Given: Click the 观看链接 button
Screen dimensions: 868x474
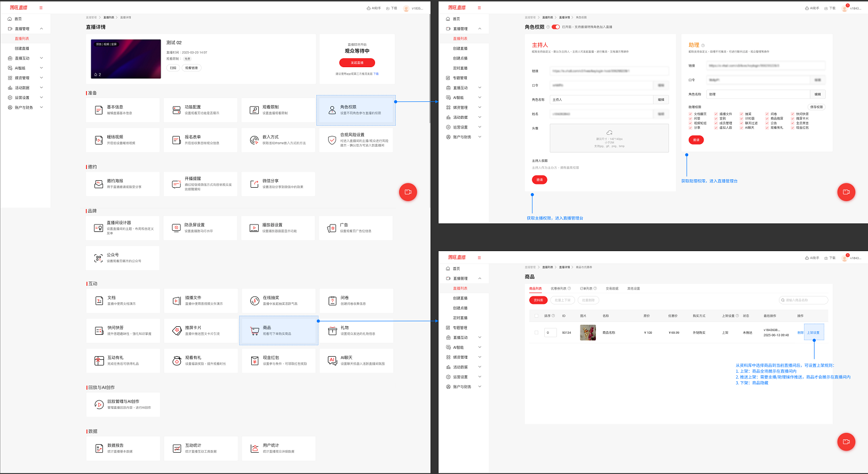Looking at the screenshot, I should tap(191, 68).
